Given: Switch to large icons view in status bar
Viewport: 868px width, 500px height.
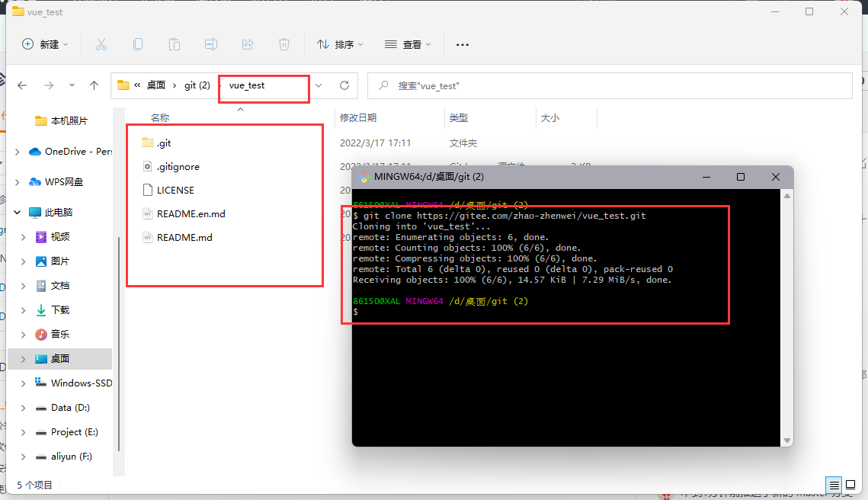Looking at the screenshot, I should [x=850, y=485].
